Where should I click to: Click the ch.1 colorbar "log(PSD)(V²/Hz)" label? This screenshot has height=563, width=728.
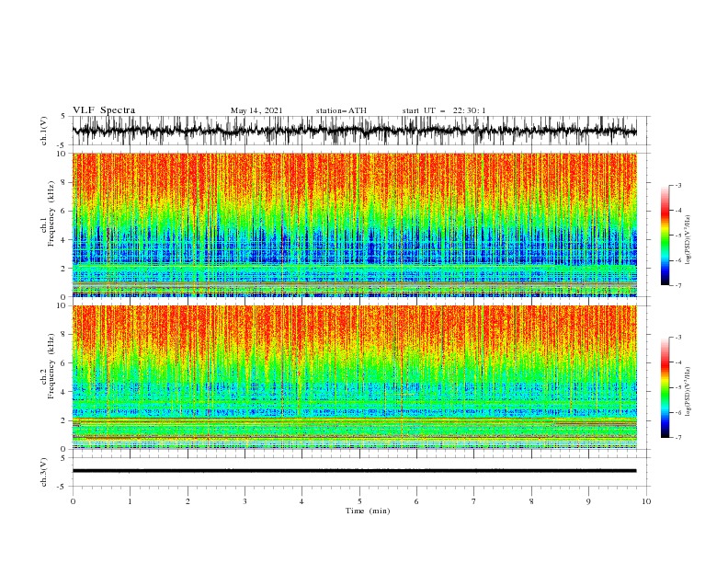[688, 240]
